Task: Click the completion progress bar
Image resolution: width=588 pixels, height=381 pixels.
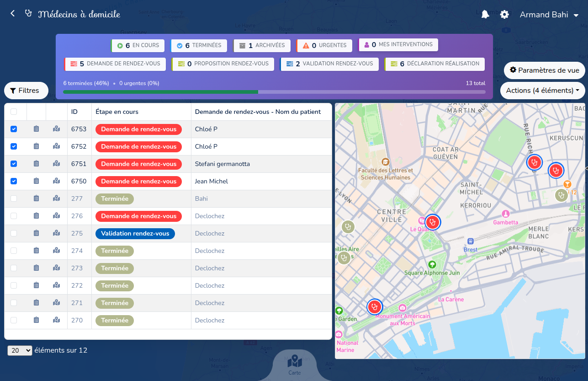Action: pyautogui.click(x=274, y=92)
